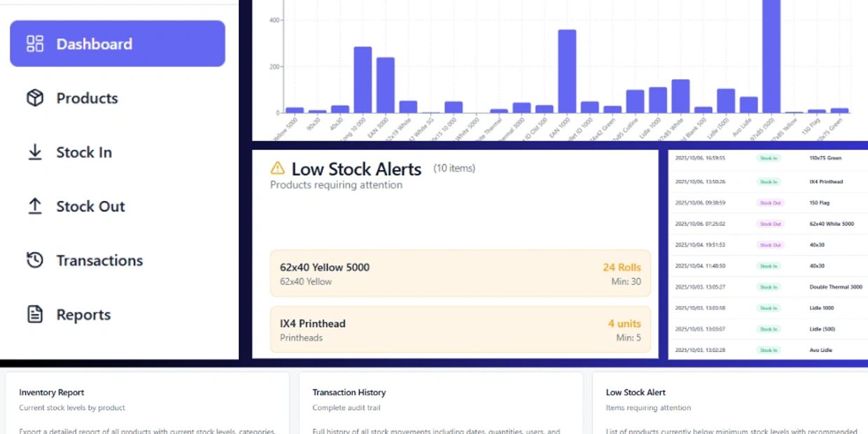Image resolution: width=868 pixels, height=434 pixels.
Task: Click the tallest bar in the chart
Action: click(771, 56)
